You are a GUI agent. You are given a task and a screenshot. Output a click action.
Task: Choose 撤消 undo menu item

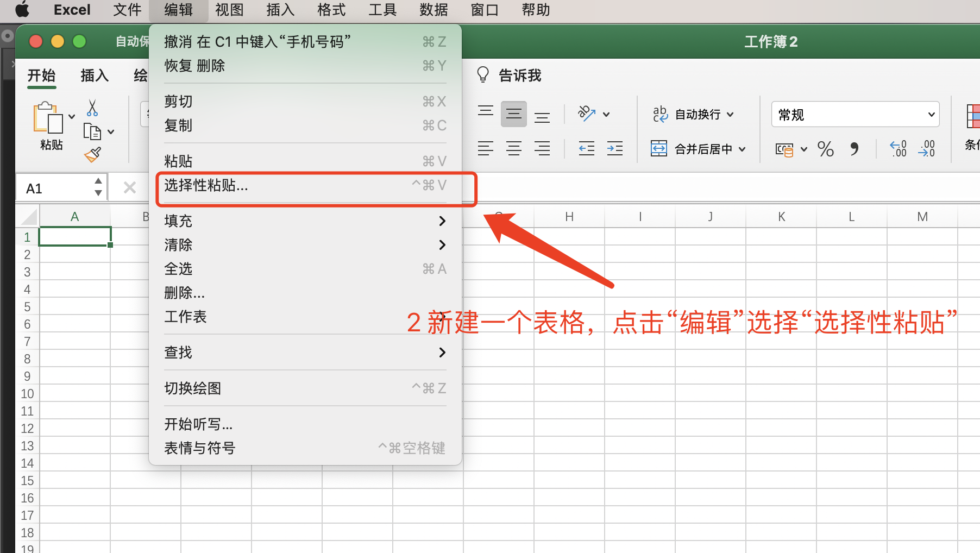[x=305, y=42]
